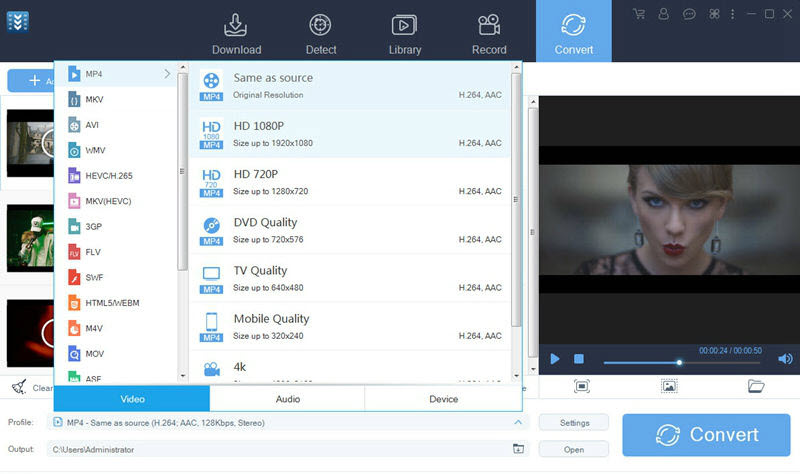This screenshot has width=800, height=474.
Task: Switch to Video tab
Action: 132,398
